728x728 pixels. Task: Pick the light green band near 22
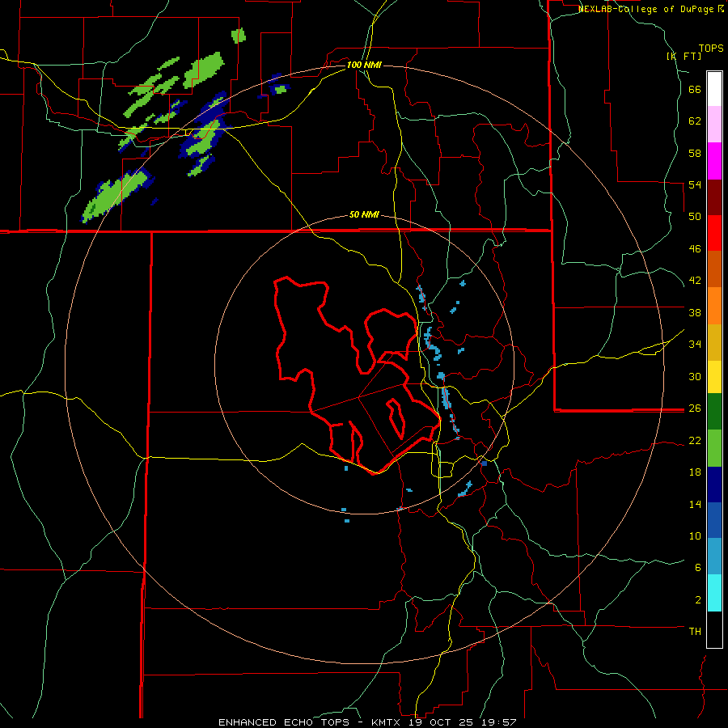point(714,448)
